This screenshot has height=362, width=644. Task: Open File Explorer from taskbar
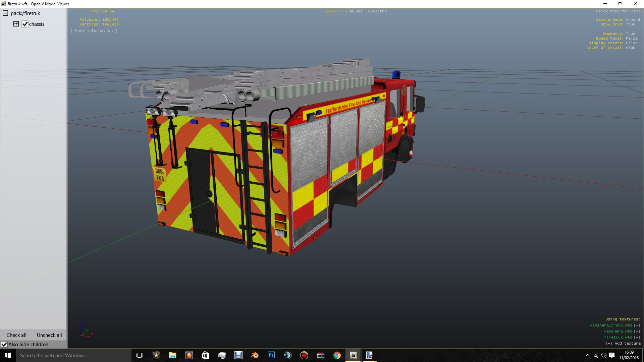click(x=172, y=355)
